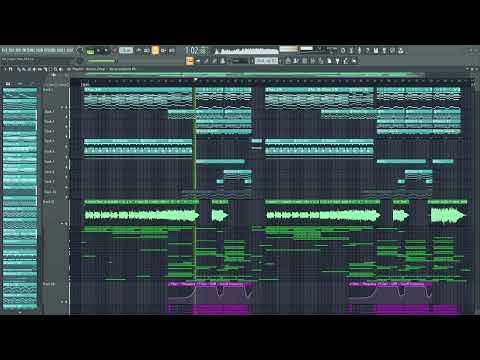This screenshot has width=480, height=360.
Task: Adjust the green master volume slider
Action: coord(101,61)
